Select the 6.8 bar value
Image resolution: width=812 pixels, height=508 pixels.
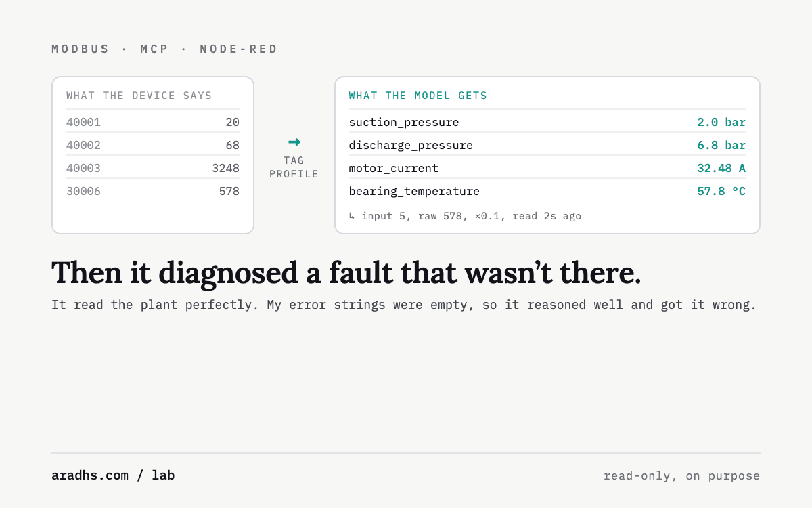pos(721,146)
